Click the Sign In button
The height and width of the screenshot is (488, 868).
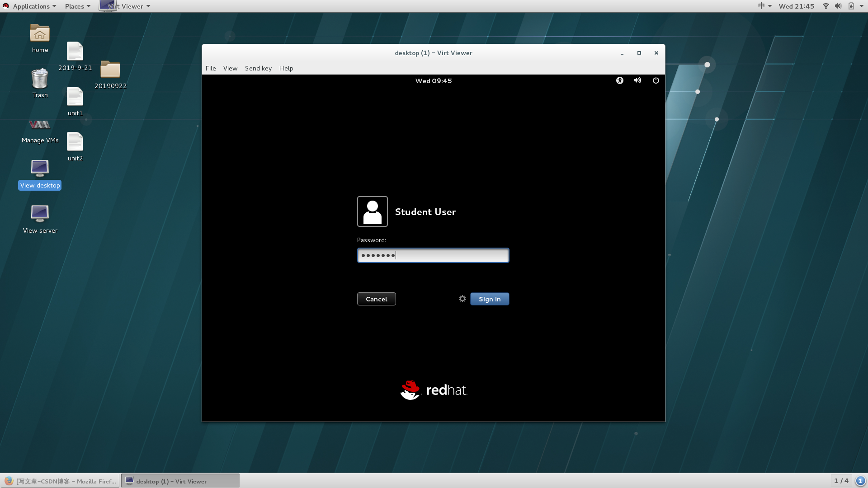click(x=490, y=299)
